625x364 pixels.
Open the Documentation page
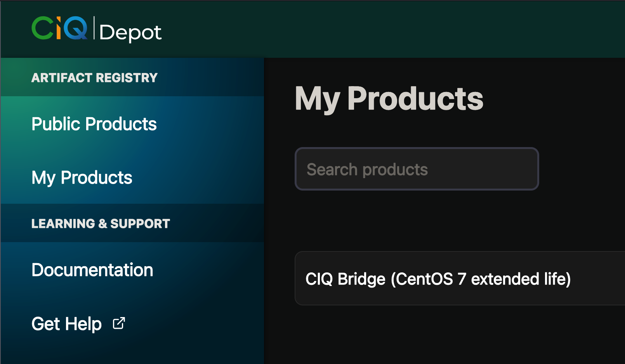point(92,270)
